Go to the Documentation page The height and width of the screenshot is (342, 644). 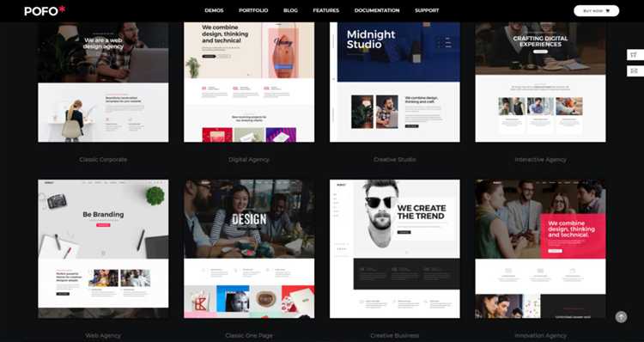click(377, 10)
